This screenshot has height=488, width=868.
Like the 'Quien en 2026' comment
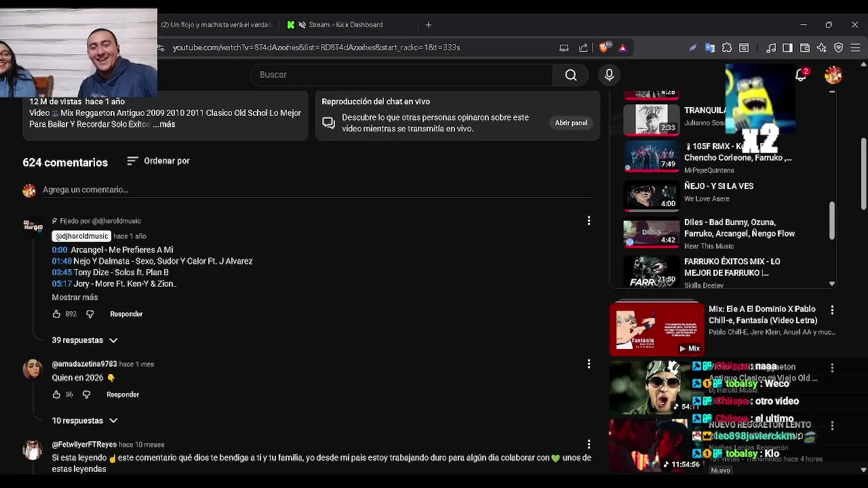click(x=56, y=394)
